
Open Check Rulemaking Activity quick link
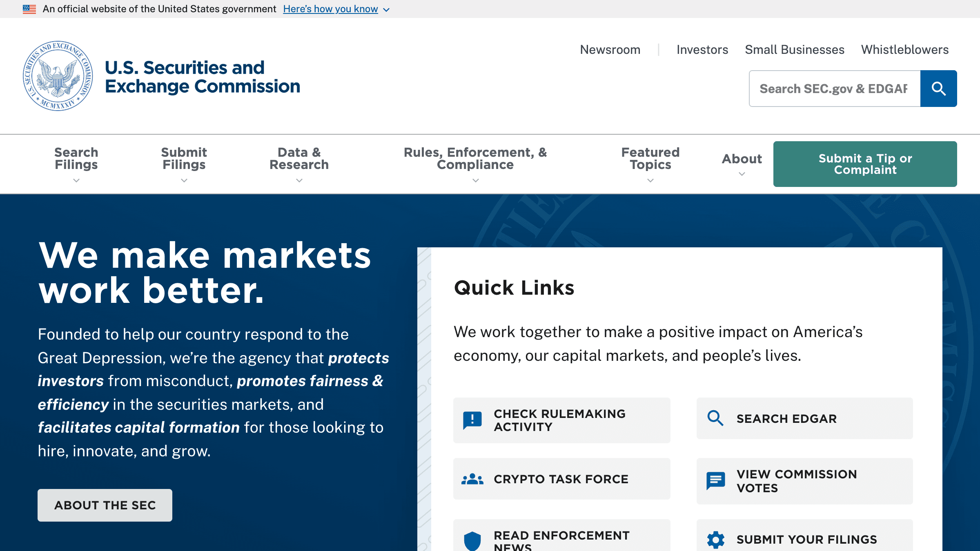(562, 420)
